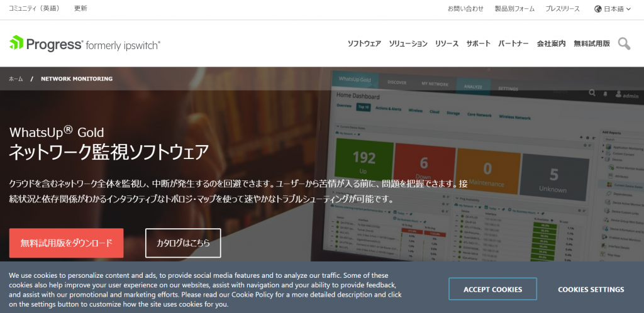The image size is (644, 313).
Task: Open the お問い合わせ link
Action: point(465,9)
